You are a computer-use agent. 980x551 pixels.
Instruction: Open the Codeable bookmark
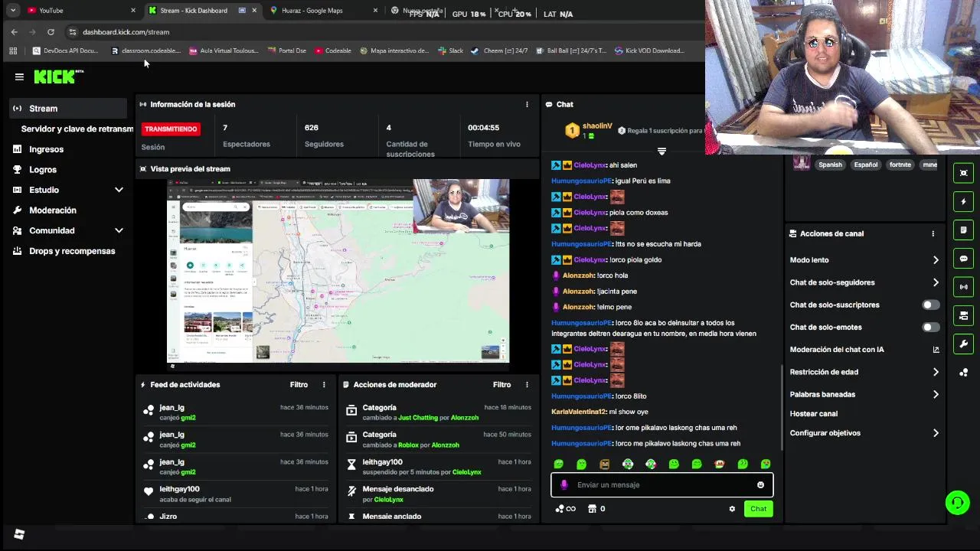(x=332, y=51)
